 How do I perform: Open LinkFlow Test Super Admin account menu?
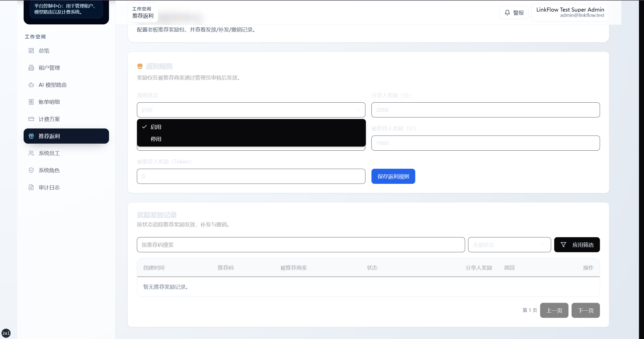coord(570,13)
